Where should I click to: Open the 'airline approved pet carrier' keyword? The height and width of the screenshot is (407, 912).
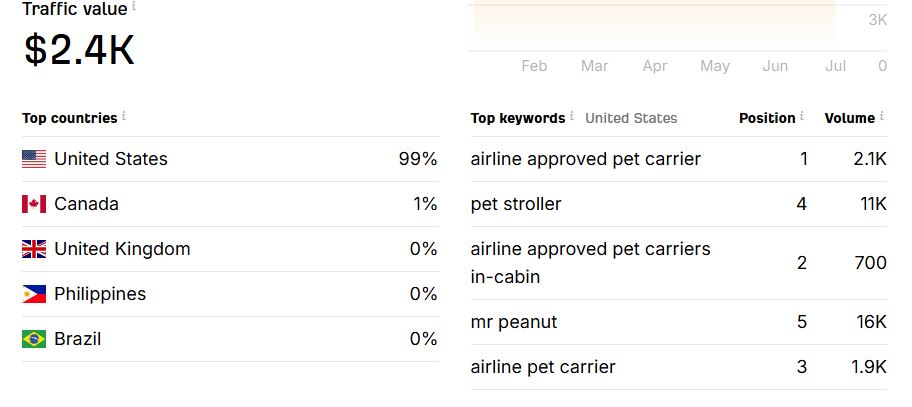pos(585,159)
